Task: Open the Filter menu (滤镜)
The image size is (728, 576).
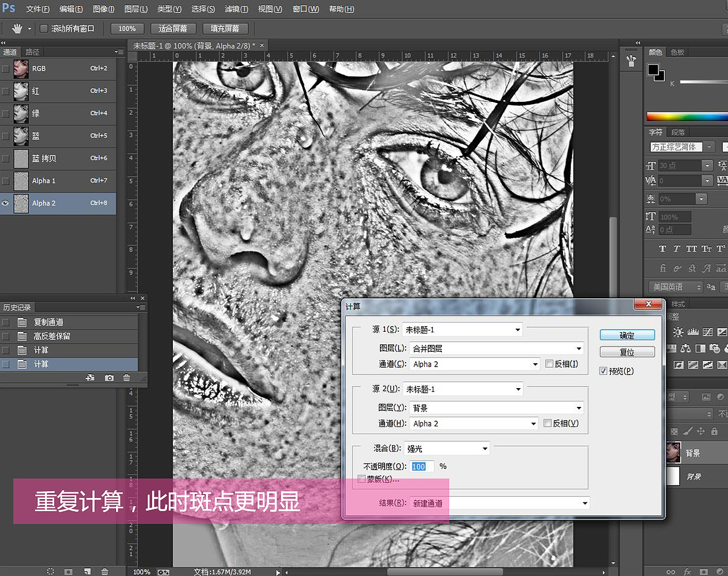Action: pyautogui.click(x=237, y=9)
